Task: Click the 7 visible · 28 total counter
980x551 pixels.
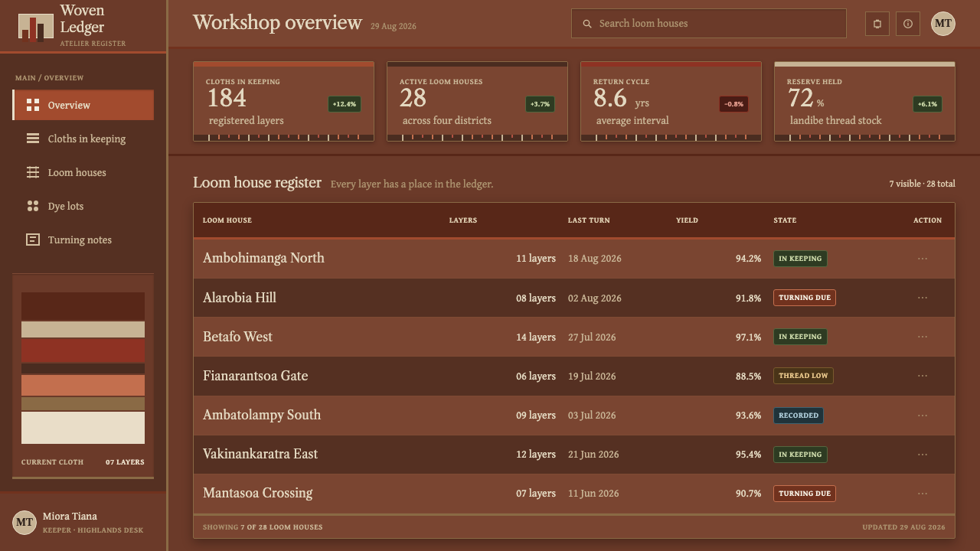Action: (x=922, y=184)
